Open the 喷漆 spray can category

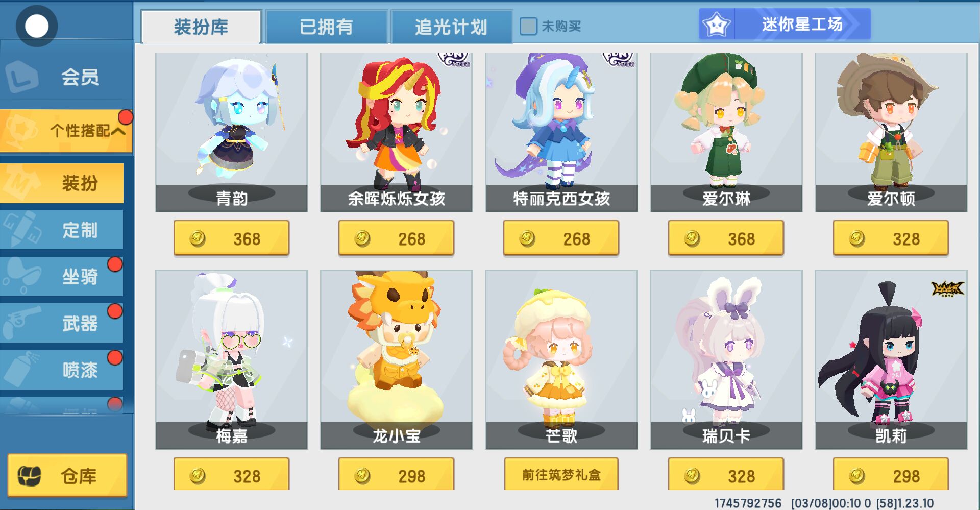tap(62, 370)
